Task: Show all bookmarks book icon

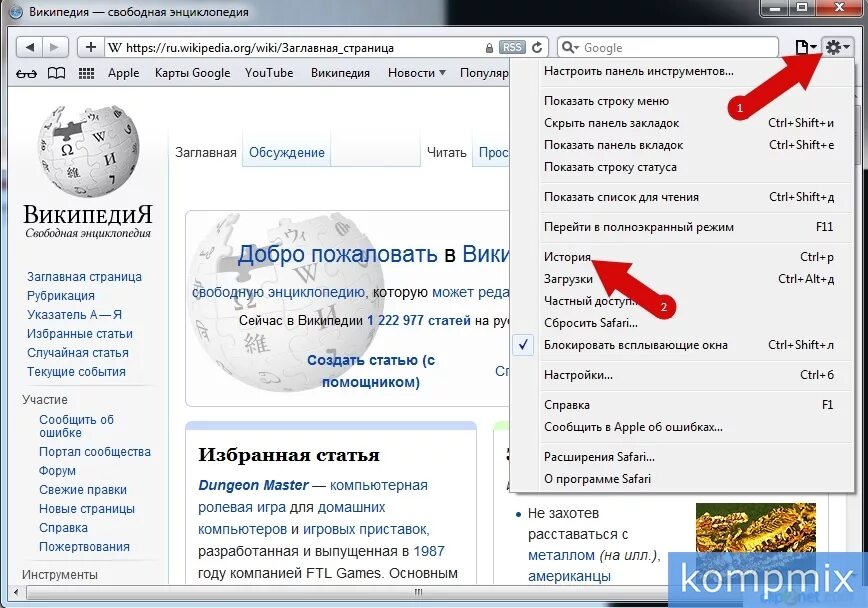Action: [x=56, y=73]
